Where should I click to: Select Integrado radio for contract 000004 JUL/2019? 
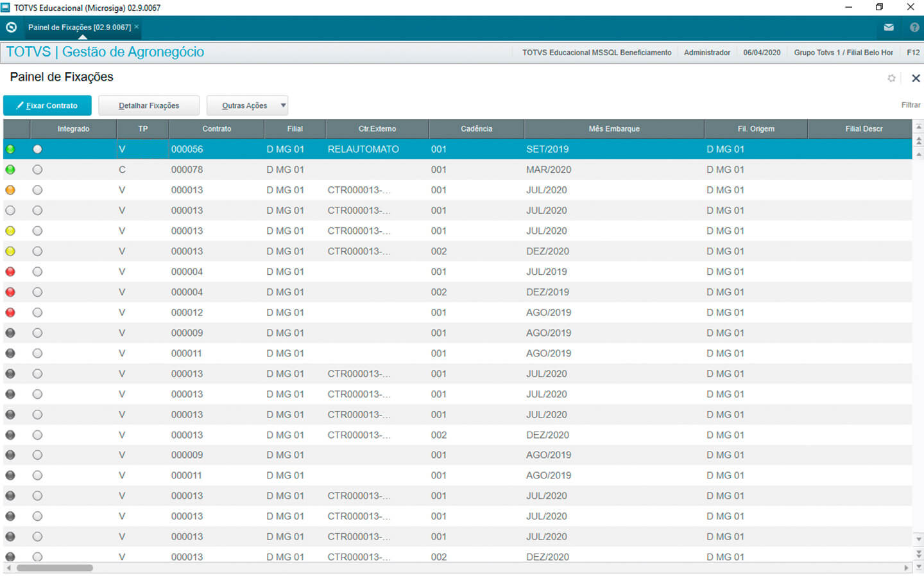[x=38, y=272]
